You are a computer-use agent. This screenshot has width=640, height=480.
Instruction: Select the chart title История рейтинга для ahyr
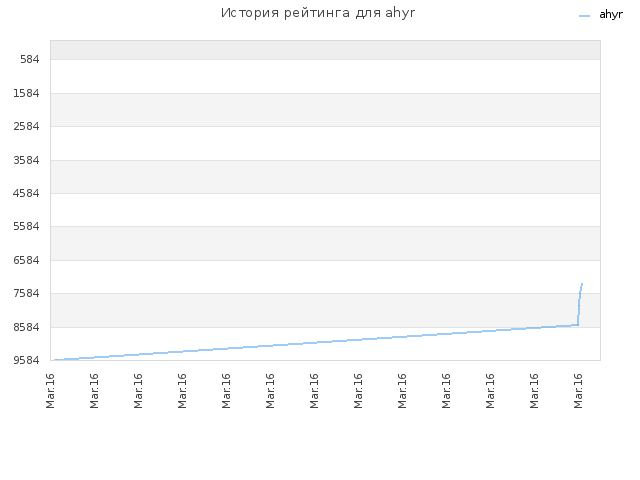(x=318, y=13)
